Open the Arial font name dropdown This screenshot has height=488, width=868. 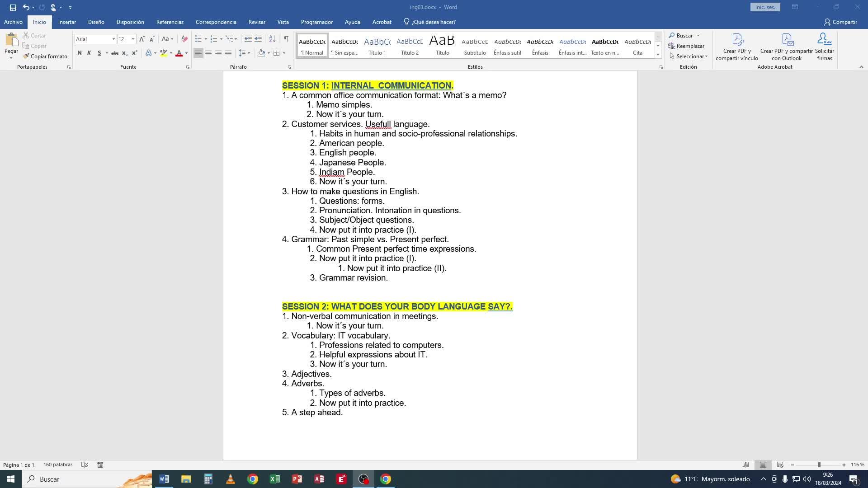tap(113, 39)
